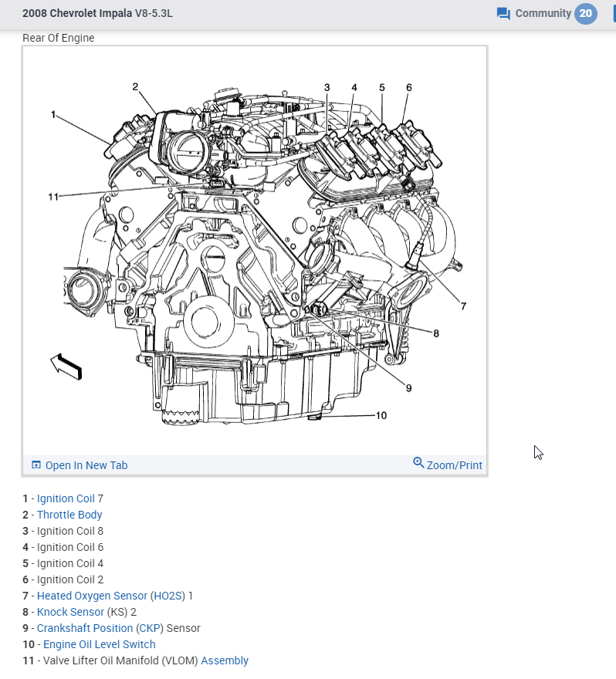Click the Ignition Coil 8 text, item 3
This screenshot has height=679, width=616.
[x=70, y=531]
